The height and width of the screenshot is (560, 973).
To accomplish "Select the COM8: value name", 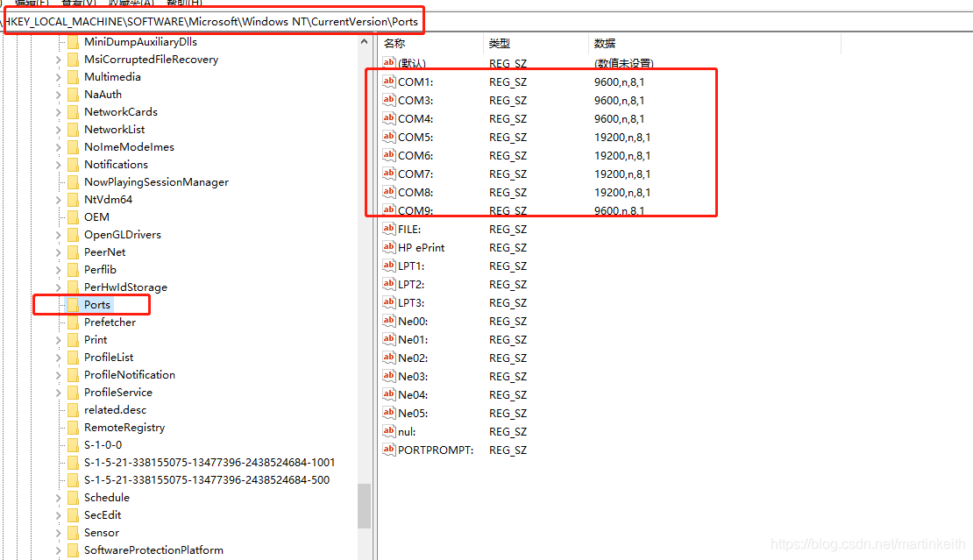I will pos(415,192).
